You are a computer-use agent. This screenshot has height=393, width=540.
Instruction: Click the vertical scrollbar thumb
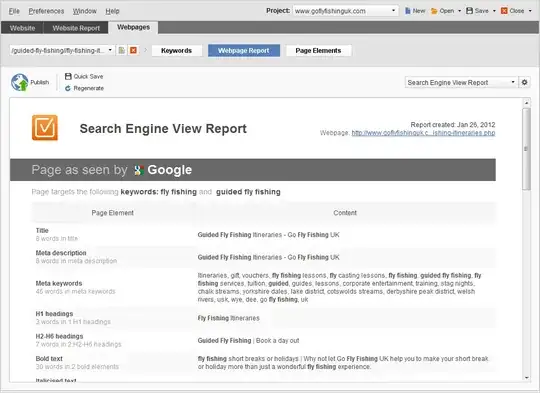coord(526,148)
